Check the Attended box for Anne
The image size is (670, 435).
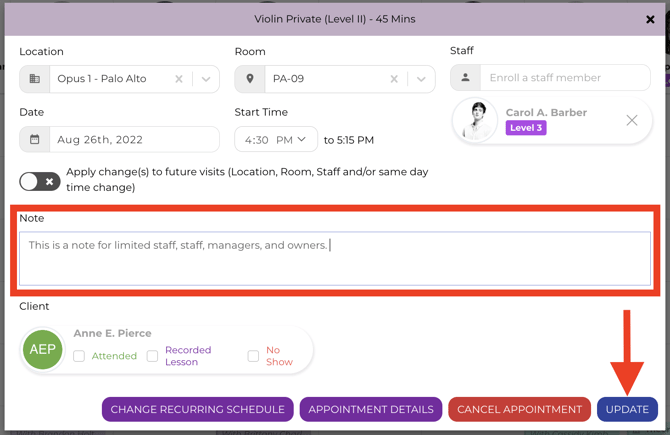(79, 356)
